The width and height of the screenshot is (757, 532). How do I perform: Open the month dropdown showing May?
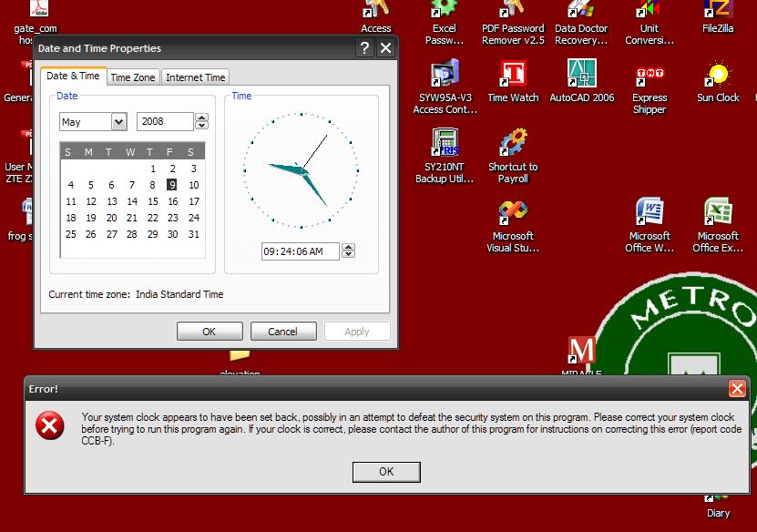[118, 122]
